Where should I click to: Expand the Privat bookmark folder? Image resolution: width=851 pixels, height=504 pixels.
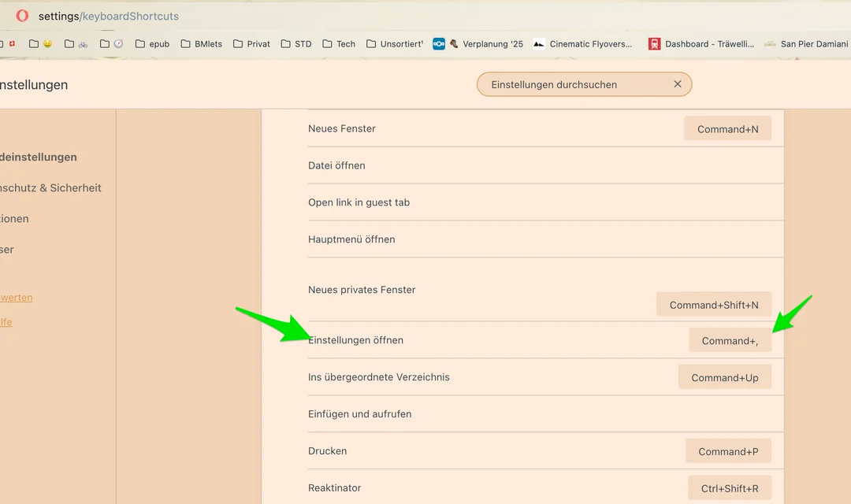pyautogui.click(x=251, y=44)
